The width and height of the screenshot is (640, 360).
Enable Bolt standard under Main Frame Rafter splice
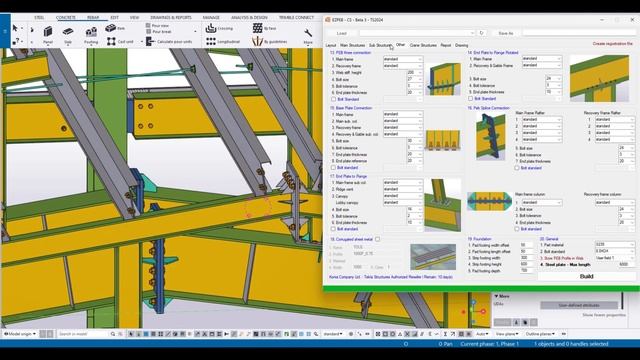click(517, 168)
